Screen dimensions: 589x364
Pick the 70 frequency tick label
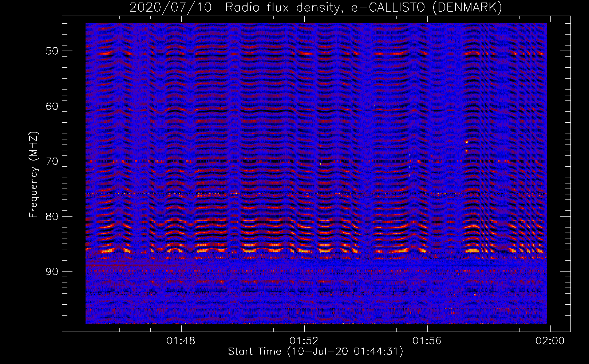coord(52,161)
